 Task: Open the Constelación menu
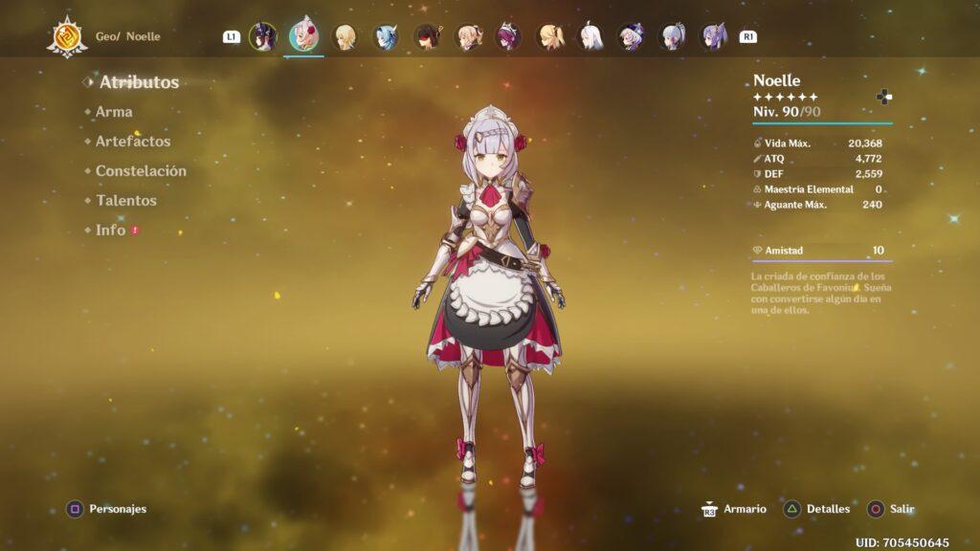[x=141, y=170]
